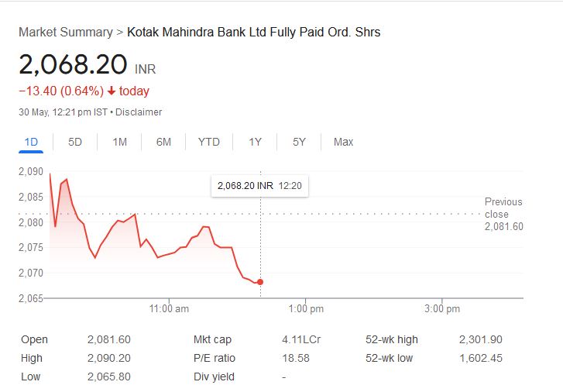Open the 1M chart tab

(x=119, y=142)
